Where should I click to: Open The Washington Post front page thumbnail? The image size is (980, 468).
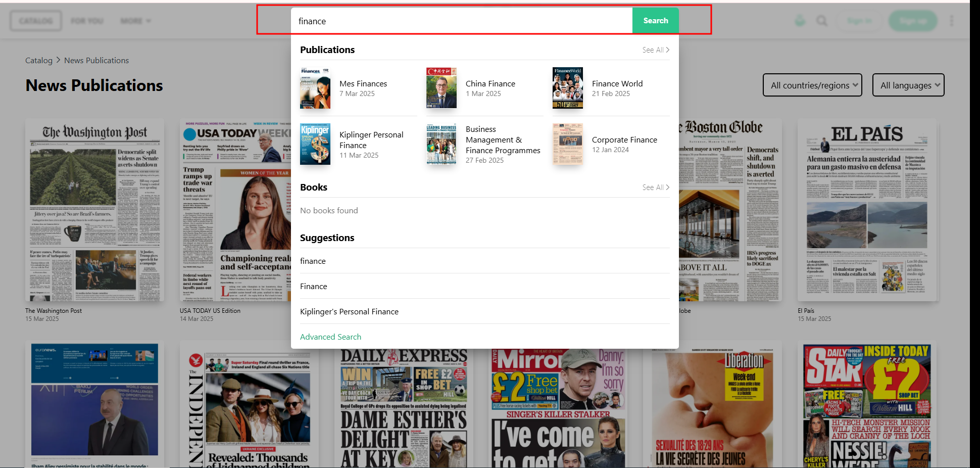pyautogui.click(x=94, y=210)
